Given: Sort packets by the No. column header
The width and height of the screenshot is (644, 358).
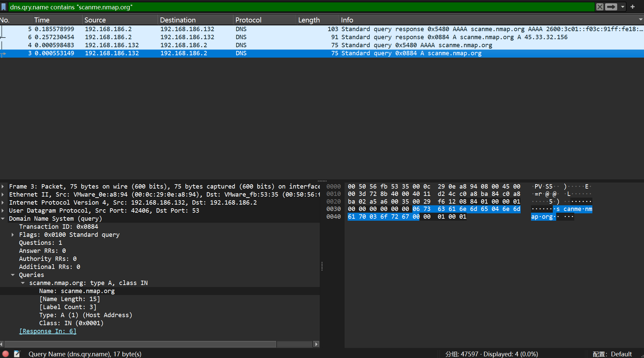Looking at the screenshot, I should coord(16,20).
